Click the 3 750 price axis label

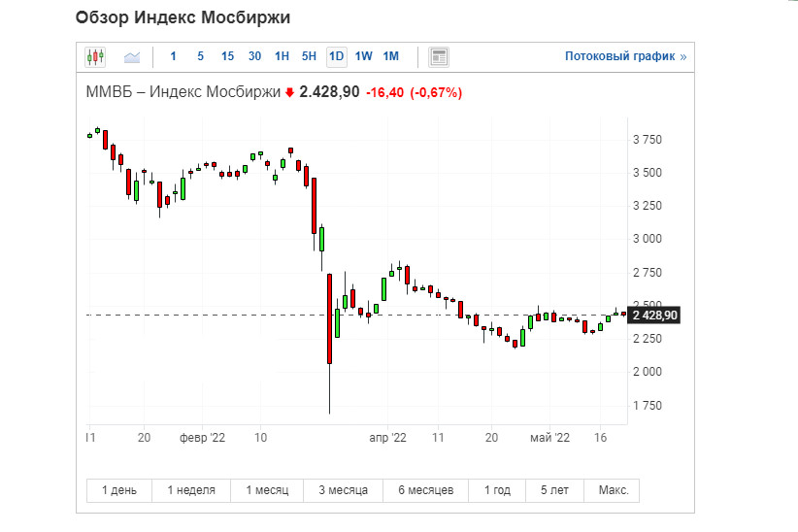(x=648, y=140)
